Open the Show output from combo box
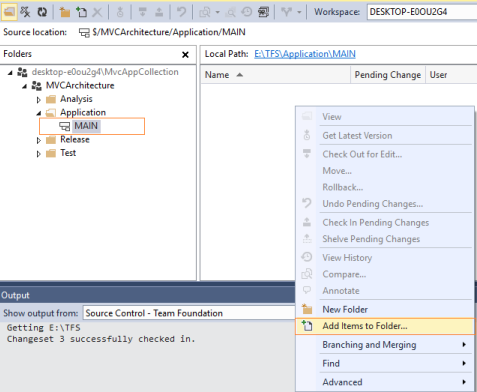The height and width of the screenshot is (392, 477). [189, 313]
